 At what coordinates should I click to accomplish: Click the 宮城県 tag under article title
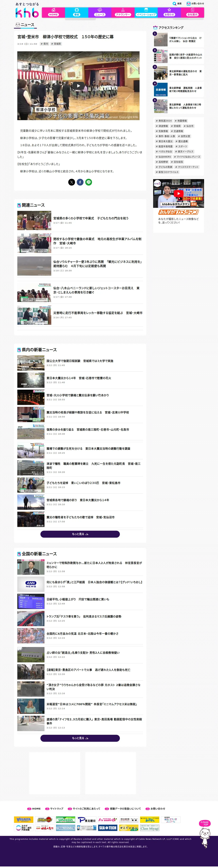(x=56, y=44)
